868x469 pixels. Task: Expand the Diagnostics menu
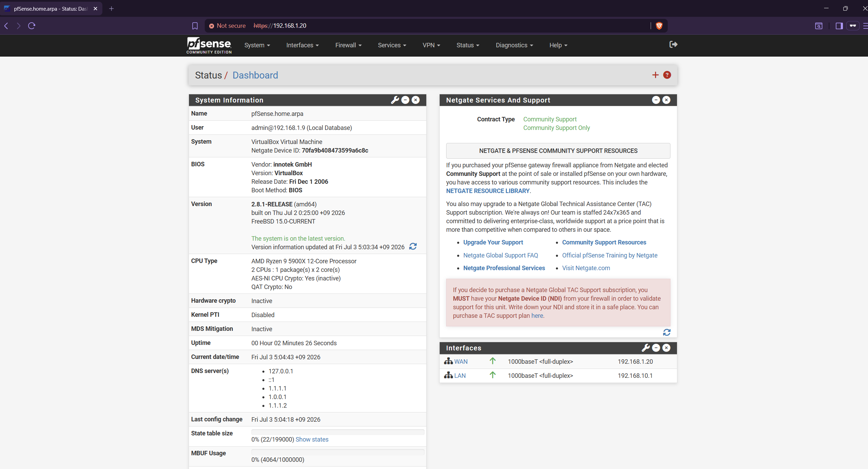point(514,45)
